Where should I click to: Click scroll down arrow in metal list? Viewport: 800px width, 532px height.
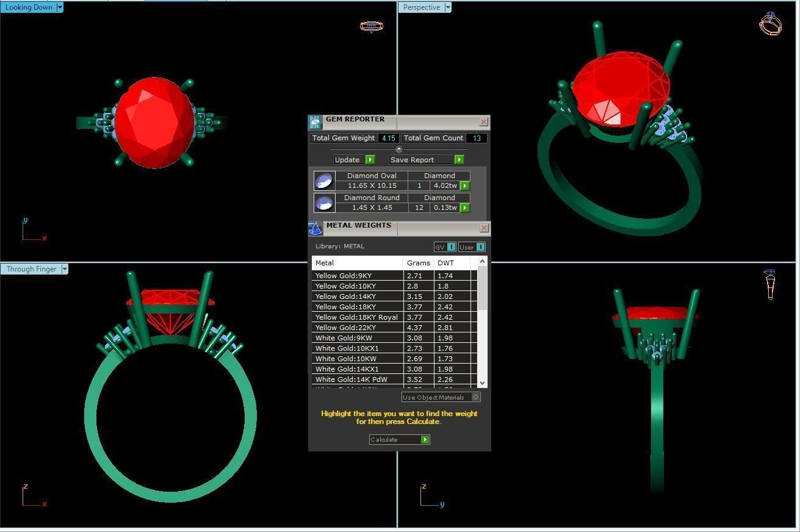(x=483, y=383)
